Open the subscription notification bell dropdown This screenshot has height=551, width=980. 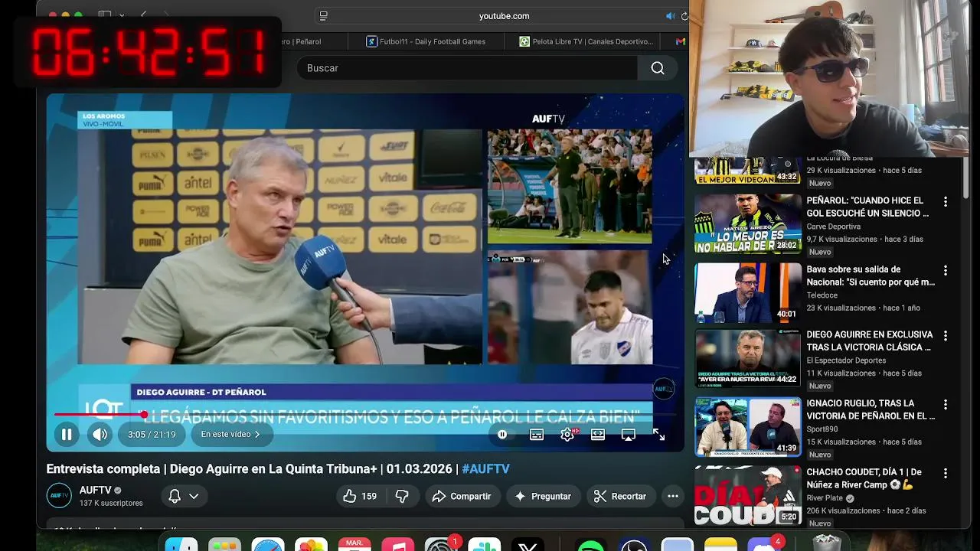click(184, 496)
